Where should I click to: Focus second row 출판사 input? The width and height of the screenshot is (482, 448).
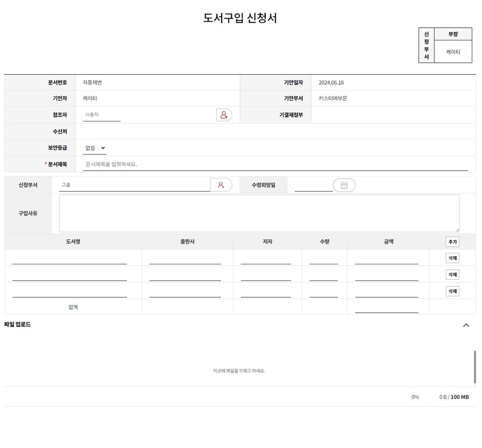point(185,275)
